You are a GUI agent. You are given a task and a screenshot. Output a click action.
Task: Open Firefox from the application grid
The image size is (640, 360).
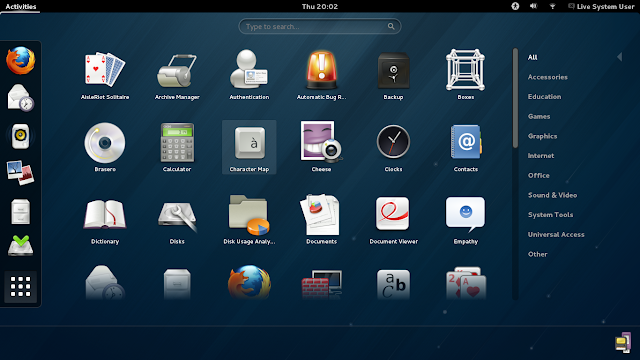(249, 283)
